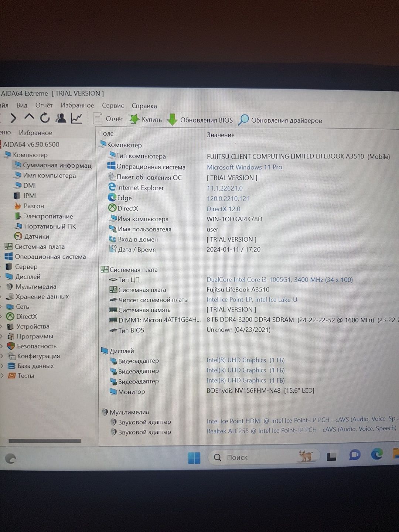
Task: Switch to the Избранное sidebar tab
Action: (x=35, y=133)
